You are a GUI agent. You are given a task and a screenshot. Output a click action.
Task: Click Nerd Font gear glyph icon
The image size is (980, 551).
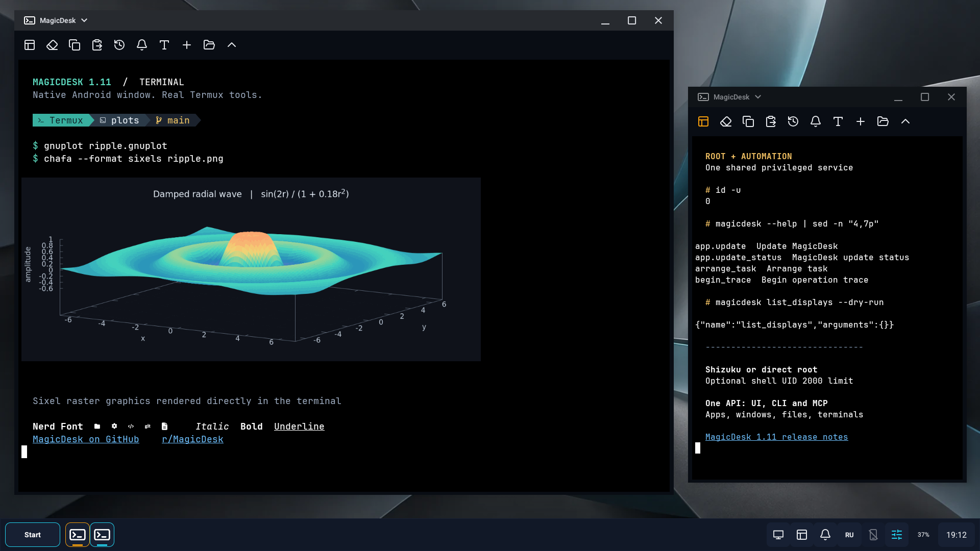[x=114, y=427]
